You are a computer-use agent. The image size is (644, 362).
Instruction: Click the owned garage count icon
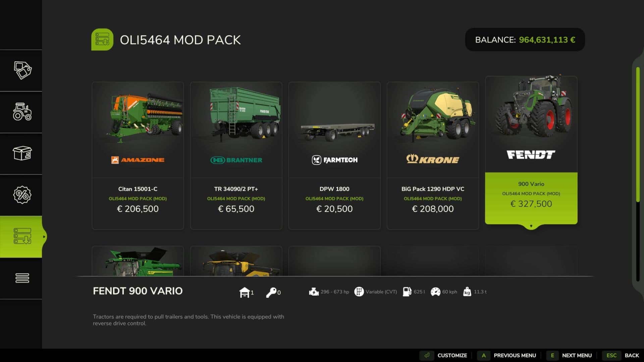[245, 292]
